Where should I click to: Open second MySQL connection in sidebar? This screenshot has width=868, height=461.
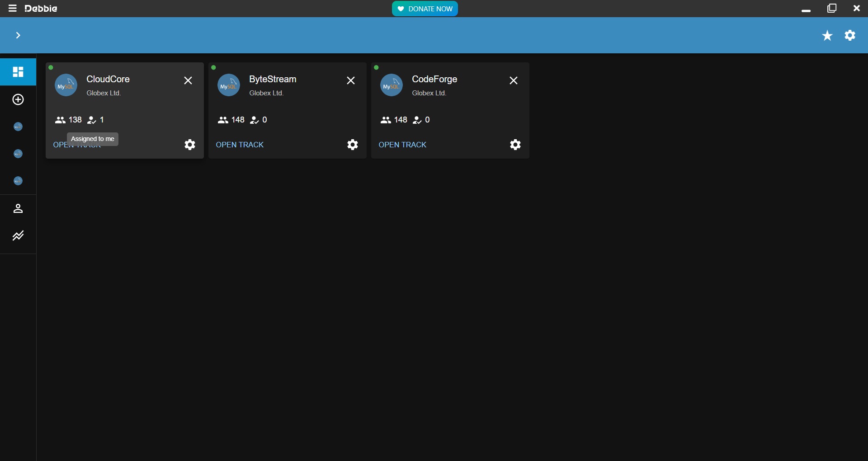[x=18, y=154]
